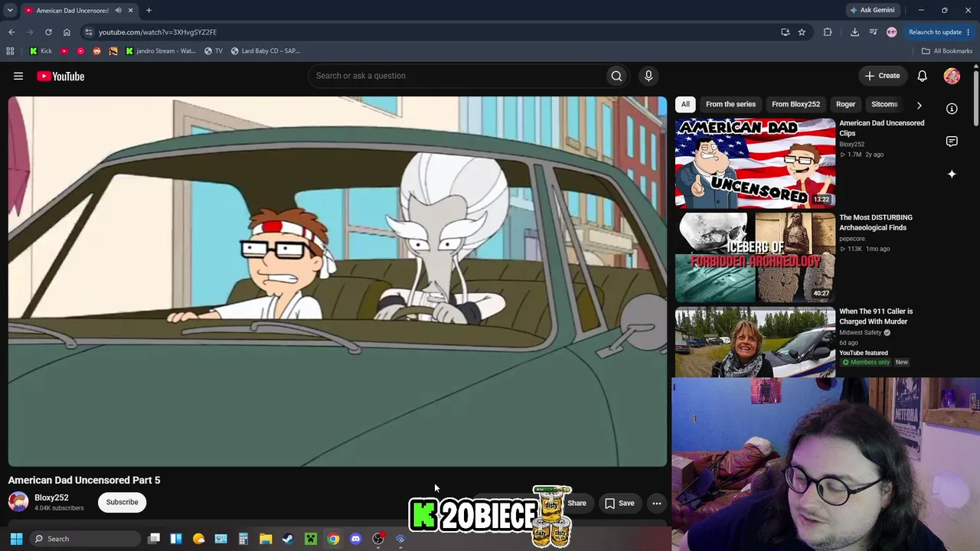Expand the Chrome tab search dropdown
980x551 pixels.
(x=10, y=11)
